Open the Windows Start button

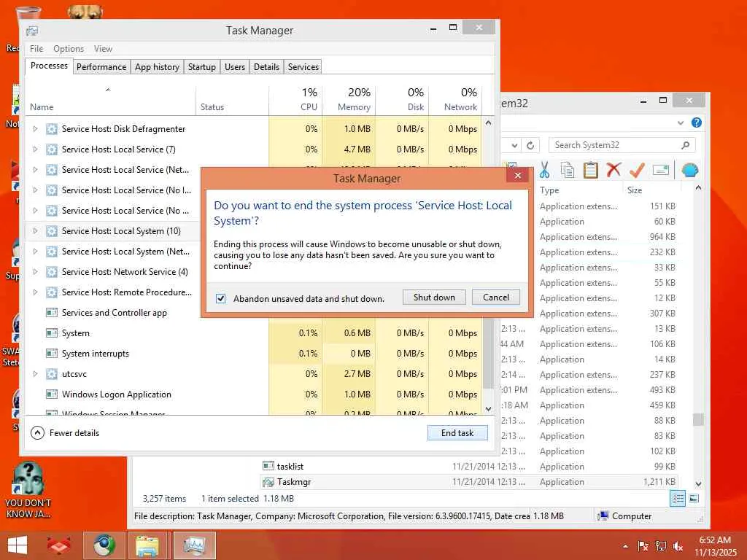click(x=18, y=545)
